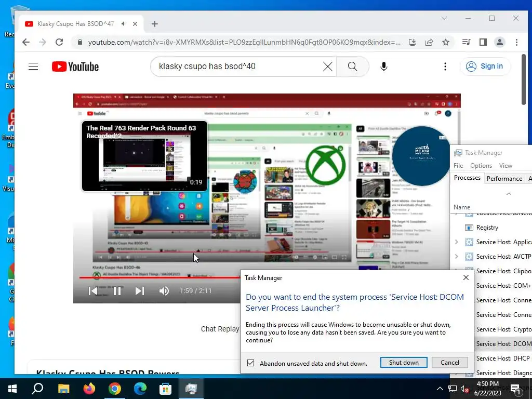Image resolution: width=532 pixels, height=399 pixels.
Task: Open YouTube settings three-dot menu
Action: click(x=445, y=66)
